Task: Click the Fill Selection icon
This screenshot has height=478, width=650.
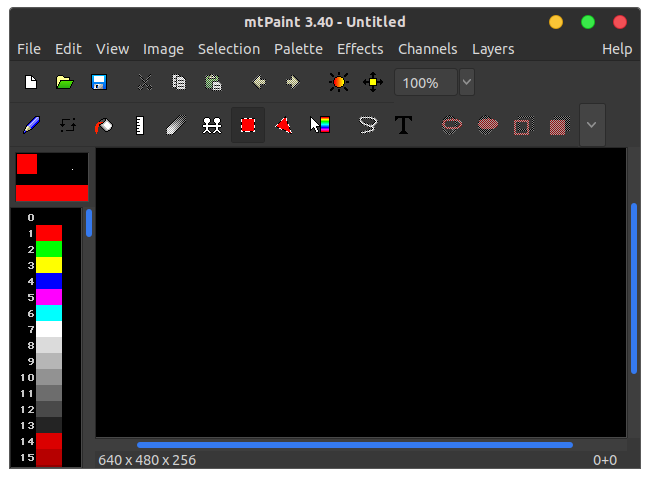Action: pos(559,126)
